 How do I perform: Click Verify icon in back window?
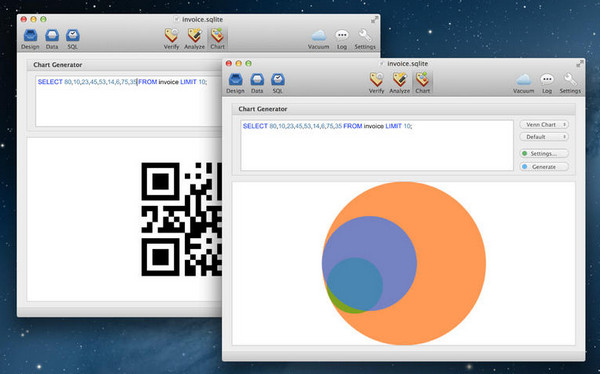(171, 39)
